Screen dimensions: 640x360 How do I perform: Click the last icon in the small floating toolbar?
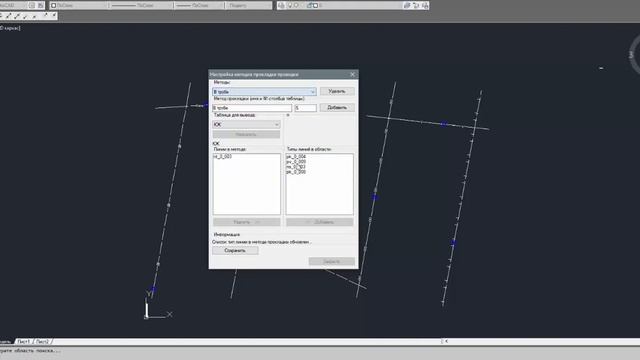(53, 16)
